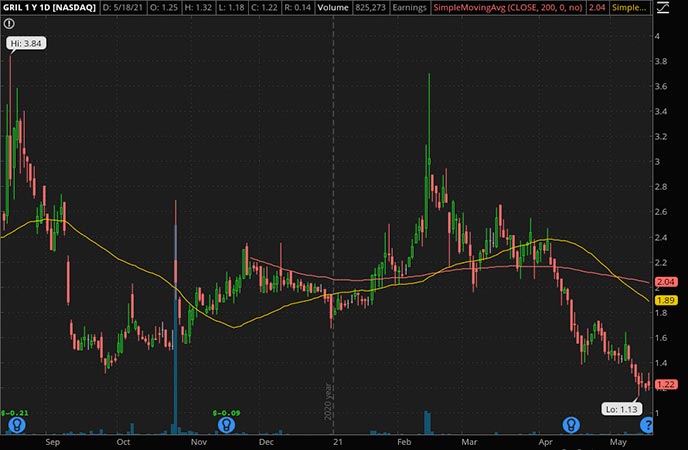Click the earnings lightbulb icon labeled $-0.09
Image resolution: width=688 pixels, height=450 pixels.
(x=226, y=425)
